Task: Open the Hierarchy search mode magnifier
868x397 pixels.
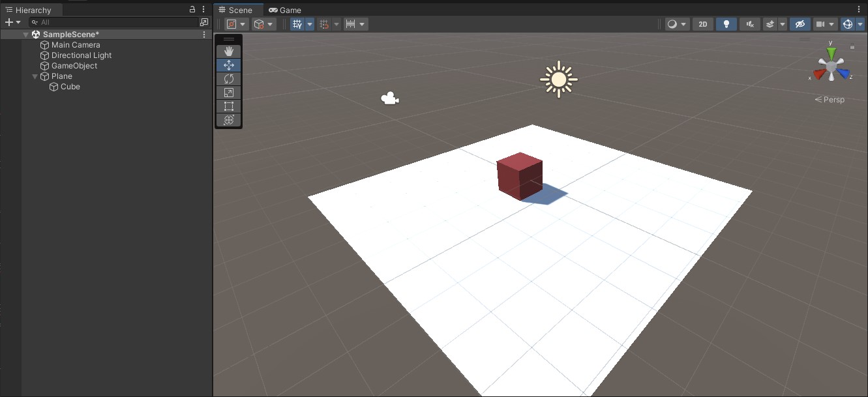Action: (35, 22)
